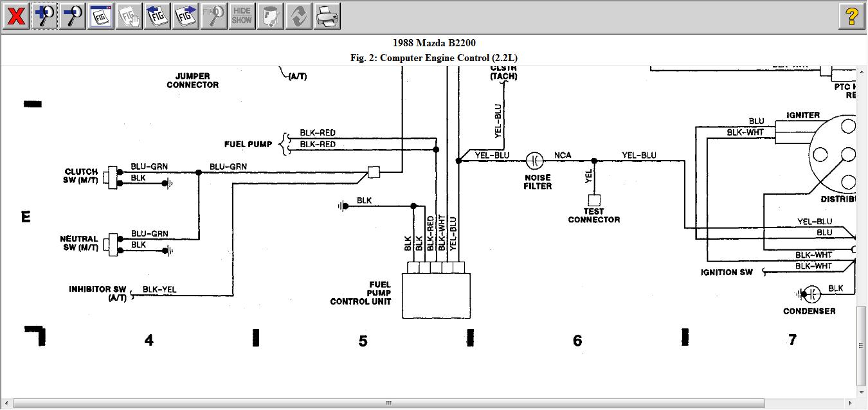The image size is (868, 410).
Task: Click the 1988 Mazda B2200 title
Action: [434, 44]
